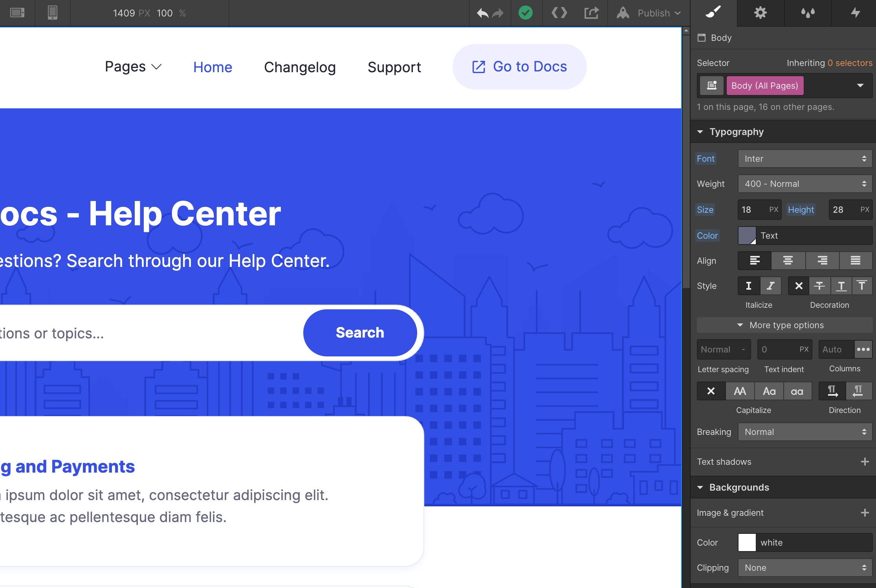Screen dimensions: 876x588
Task: Click the canvas width 1409 input field
Action: click(x=125, y=13)
